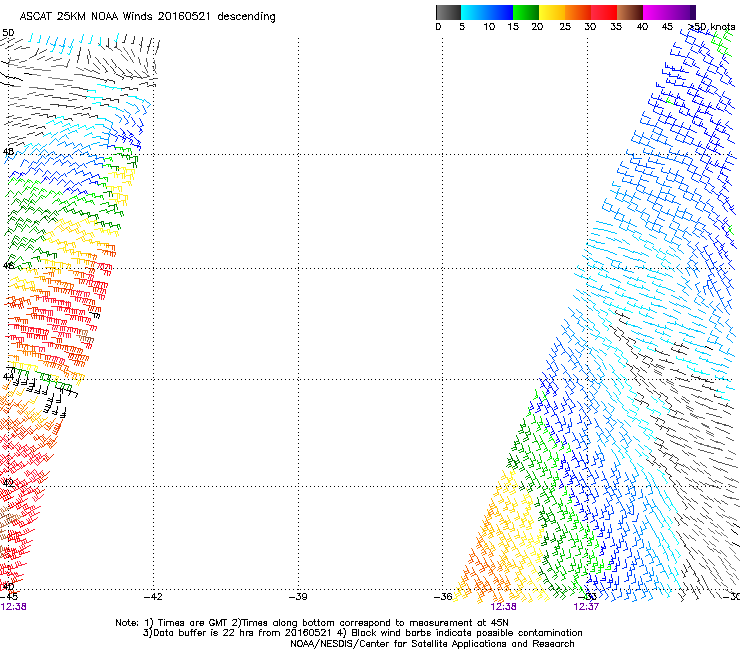The height and width of the screenshot is (650, 740).
Task: Select the '25' knots legend label
Action: coord(565,27)
